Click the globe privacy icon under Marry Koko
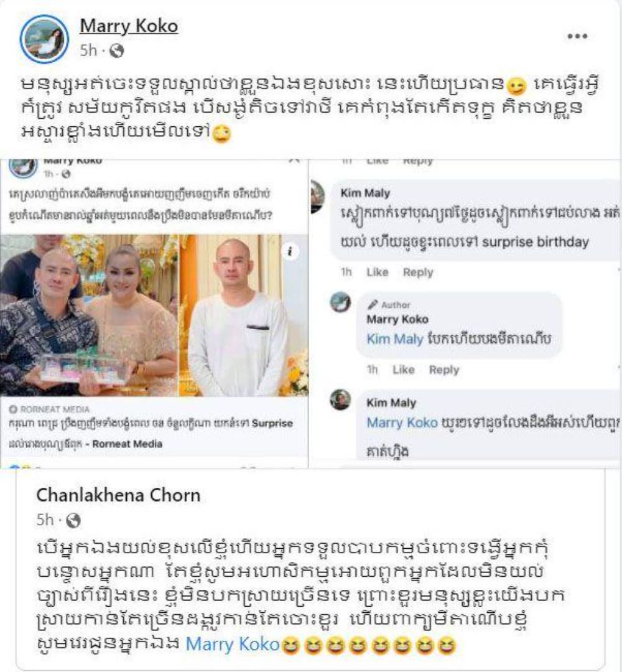This screenshot has height=672, width=622. pos(116,51)
